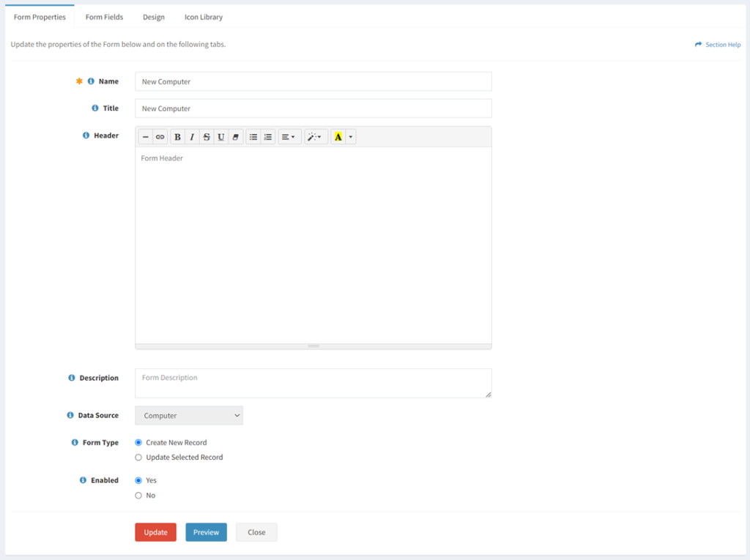This screenshot has height=560, width=750.
Task: Expand the font color dropdown arrow
Action: click(349, 136)
